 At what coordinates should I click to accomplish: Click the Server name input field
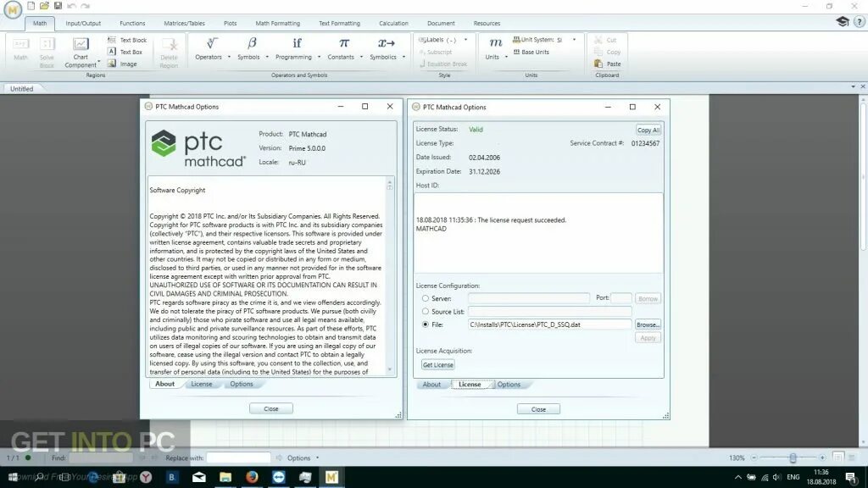529,298
